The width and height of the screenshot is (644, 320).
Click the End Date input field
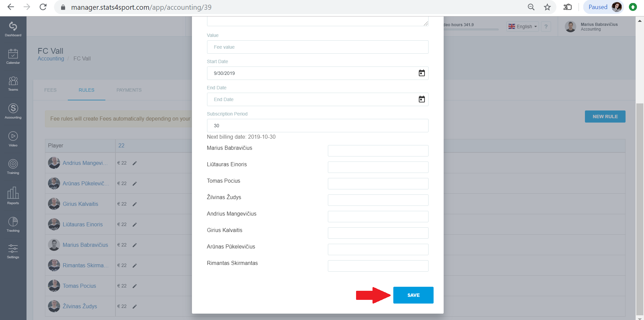317,99
